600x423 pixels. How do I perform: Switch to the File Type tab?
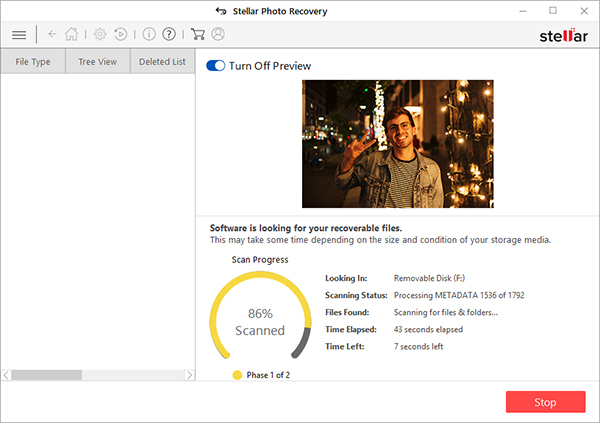pos(33,61)
